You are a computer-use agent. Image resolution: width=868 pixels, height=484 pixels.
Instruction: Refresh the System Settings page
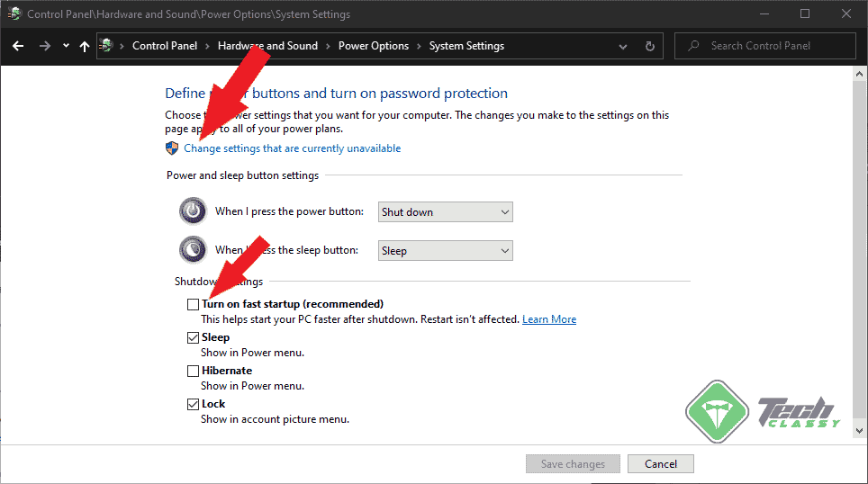tap(650, 47)
